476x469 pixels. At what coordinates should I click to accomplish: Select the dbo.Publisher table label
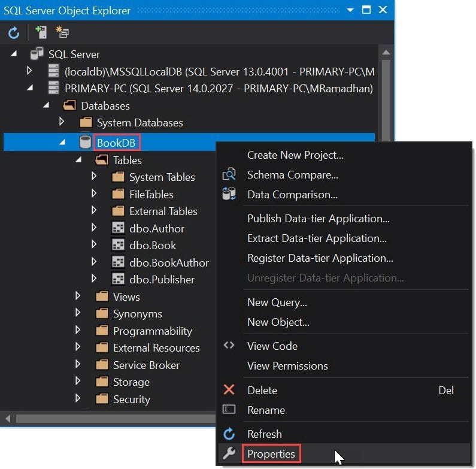click(x=162, y=280)
